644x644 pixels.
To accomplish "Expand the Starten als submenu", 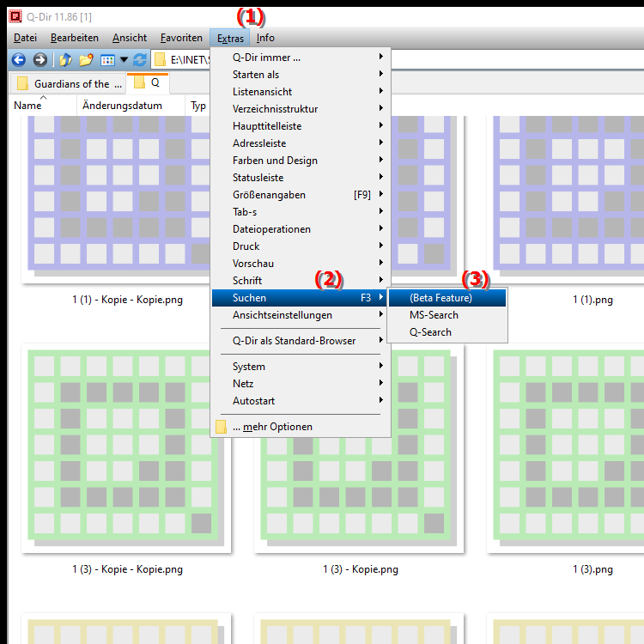I will [301, 75].
